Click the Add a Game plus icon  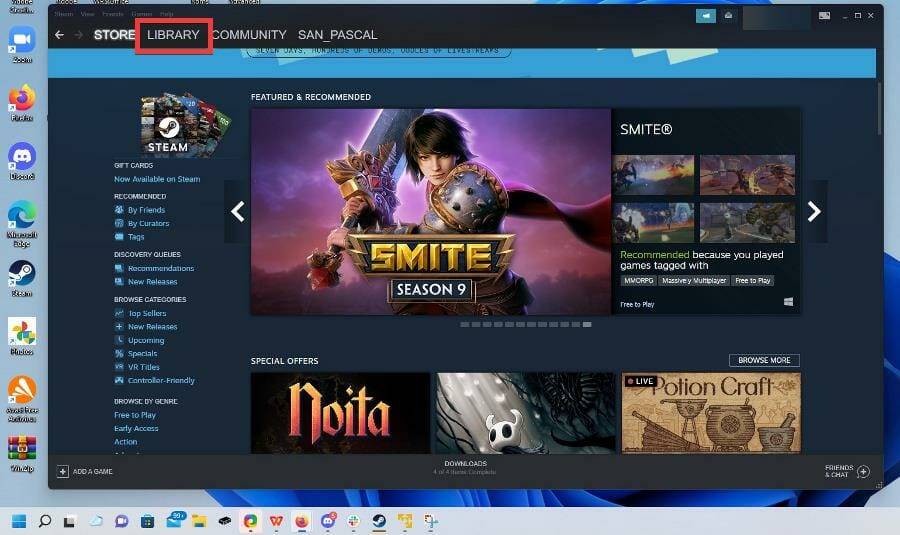63,471
